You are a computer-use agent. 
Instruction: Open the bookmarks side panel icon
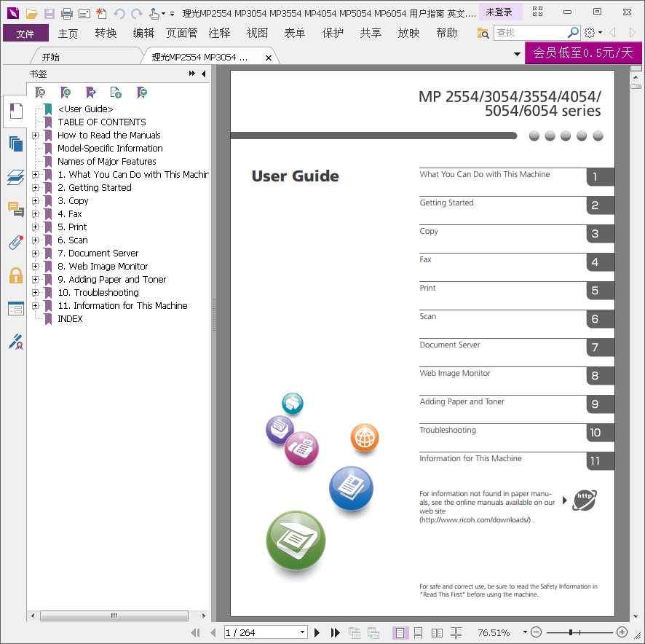[x=15, y=111]
